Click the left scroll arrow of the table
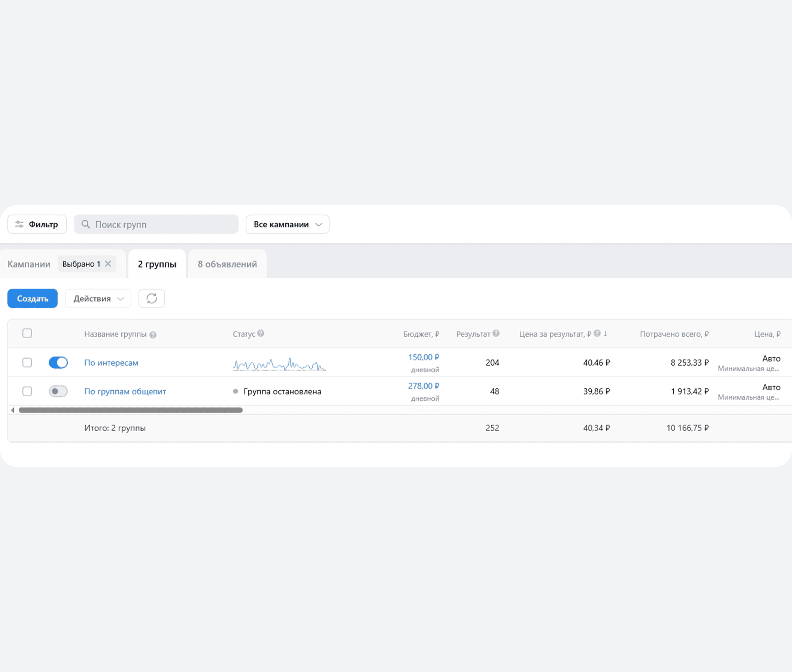792x672 pixels. point(12,410)
